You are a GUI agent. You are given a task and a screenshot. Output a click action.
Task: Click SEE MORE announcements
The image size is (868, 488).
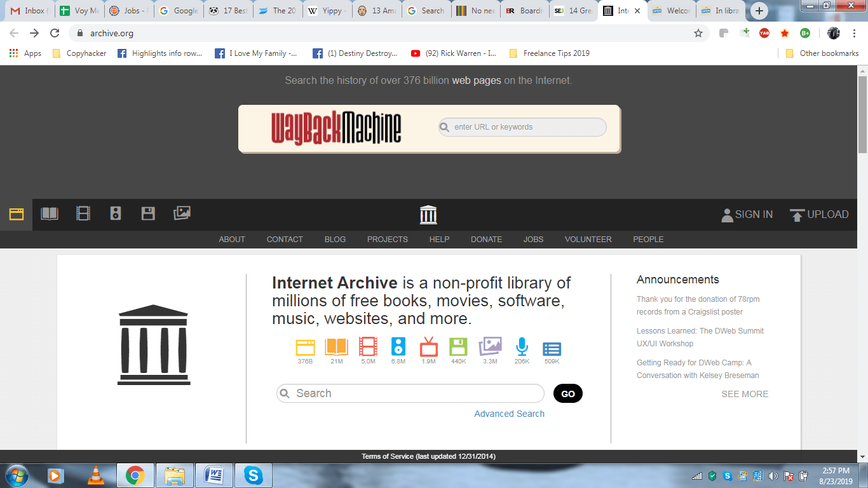point(745,394)
